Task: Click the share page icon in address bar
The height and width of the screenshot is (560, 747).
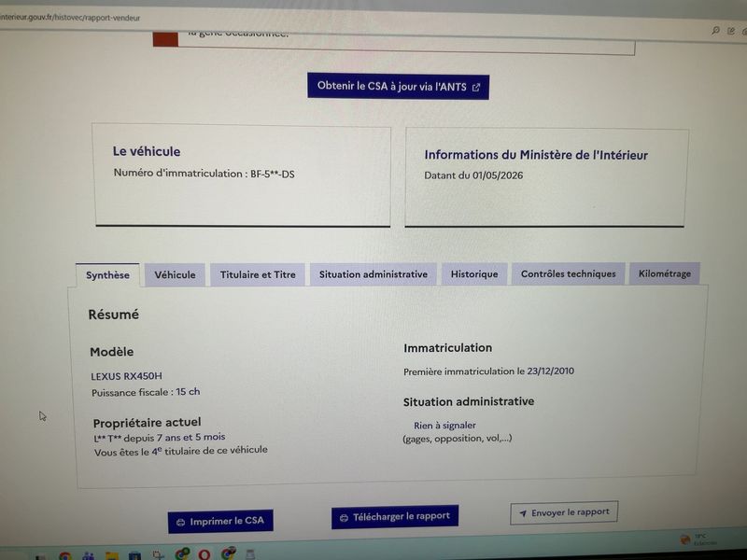Action: pyautogui.click(x=731, y=31)
